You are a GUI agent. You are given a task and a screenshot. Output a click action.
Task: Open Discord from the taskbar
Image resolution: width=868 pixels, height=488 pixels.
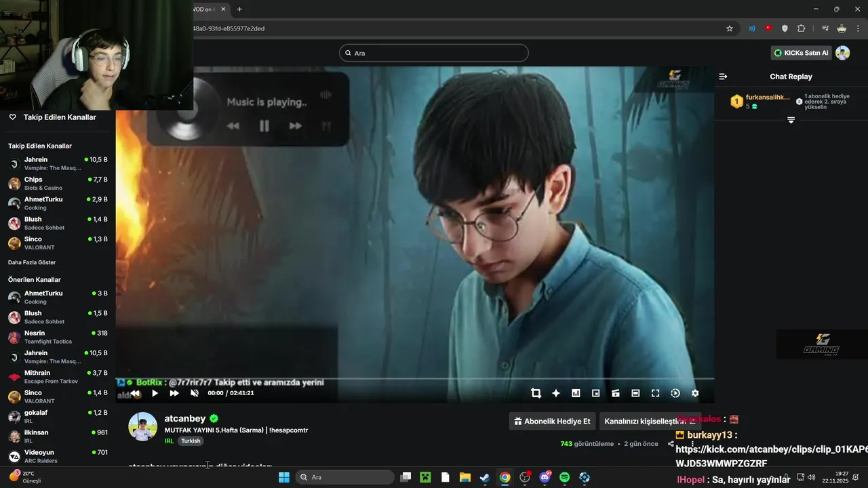pos(545,477)
